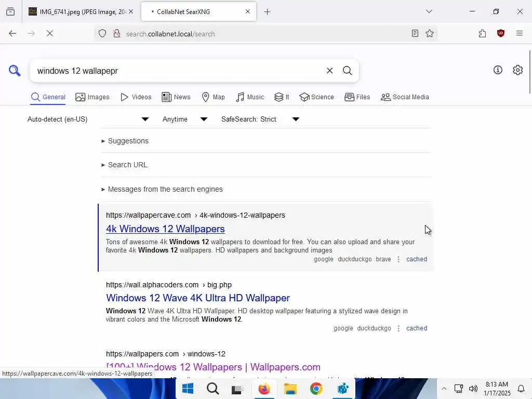532x399 pixels.
Task: Open the language Auto-detect dropdown
Action: pyautogui.click(x=88, y=119)
